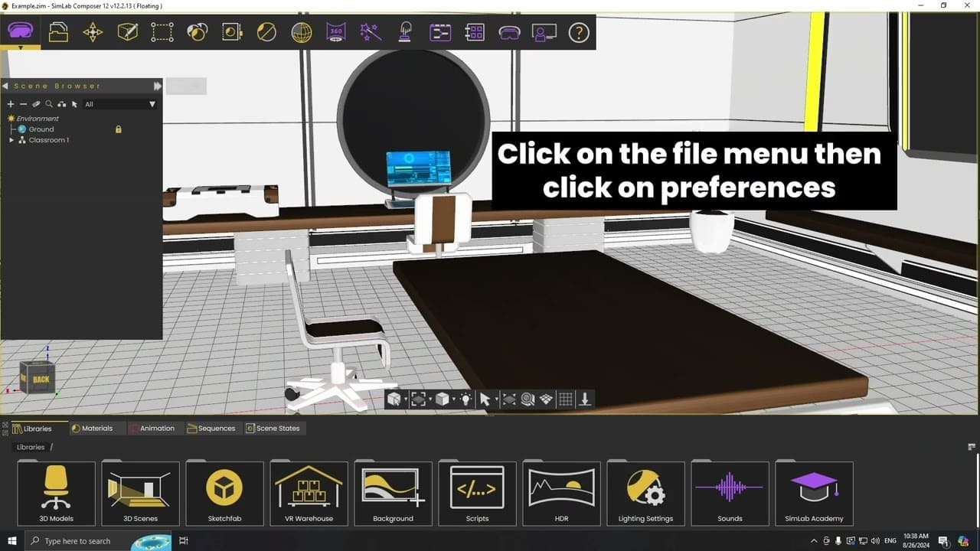Click the plus icon in Scene Browser
Image resolution: width=980 pixels, height=551 pixels.
(11, 104)
